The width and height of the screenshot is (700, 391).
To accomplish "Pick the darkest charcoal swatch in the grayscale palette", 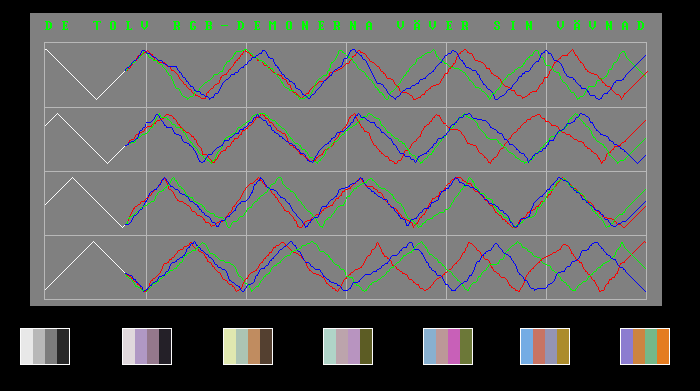I will point(63,346).
